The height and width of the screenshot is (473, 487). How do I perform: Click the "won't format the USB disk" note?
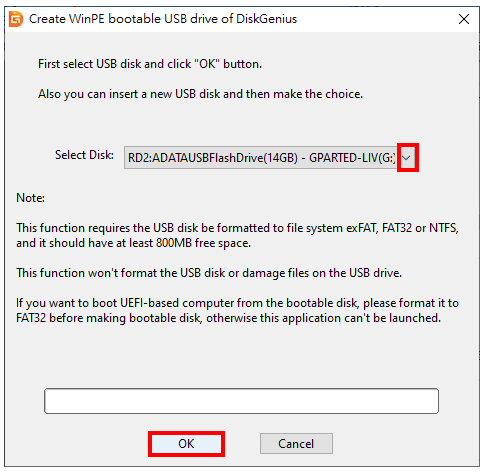click(209, 273)
